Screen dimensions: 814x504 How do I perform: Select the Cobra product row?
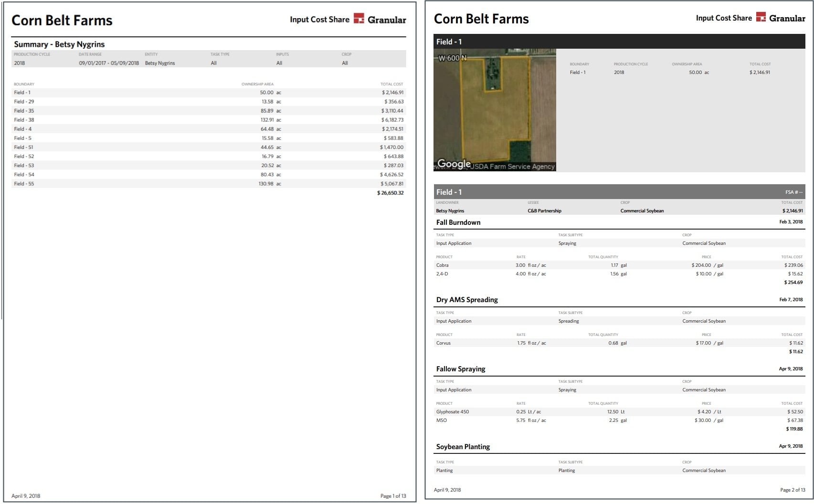point(619,265)
